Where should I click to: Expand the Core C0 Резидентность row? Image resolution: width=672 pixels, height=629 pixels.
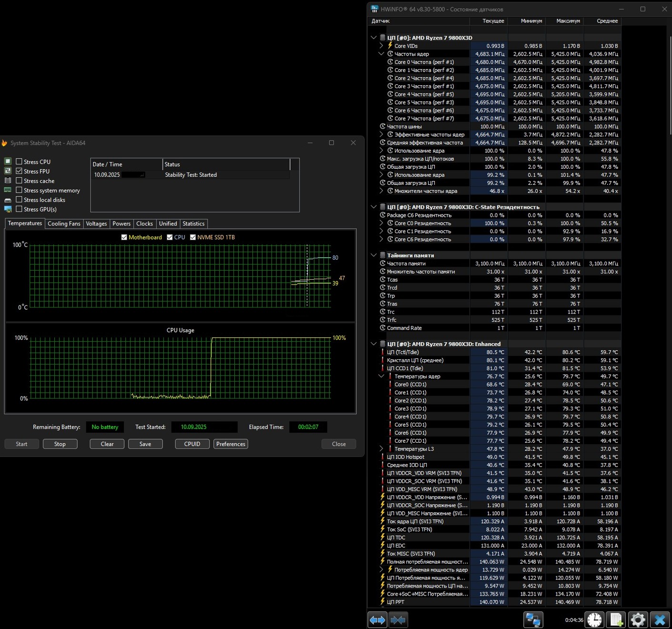pos(381,223)
